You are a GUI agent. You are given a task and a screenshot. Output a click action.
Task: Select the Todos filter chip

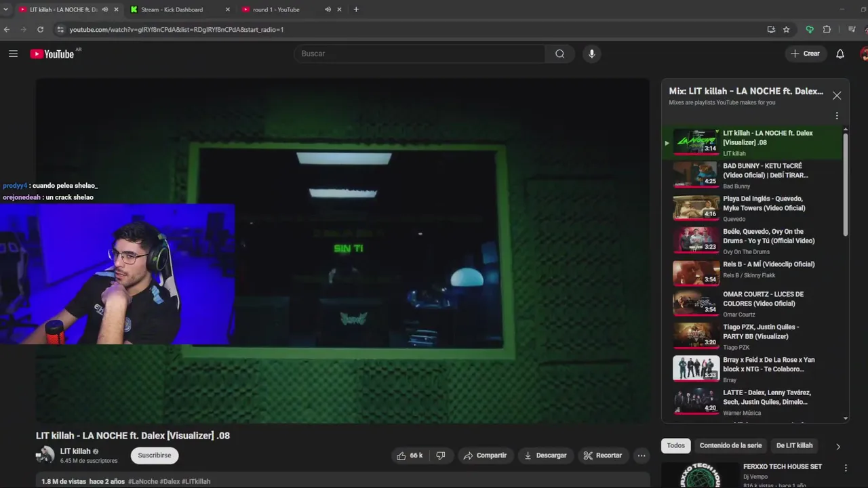[x=675, y=445]
